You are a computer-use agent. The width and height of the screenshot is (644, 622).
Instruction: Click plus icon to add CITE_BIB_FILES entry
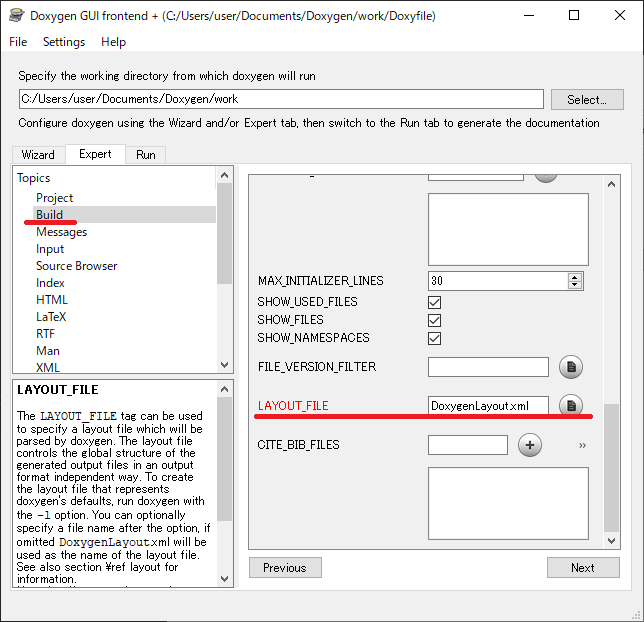(x=530, y=445)
